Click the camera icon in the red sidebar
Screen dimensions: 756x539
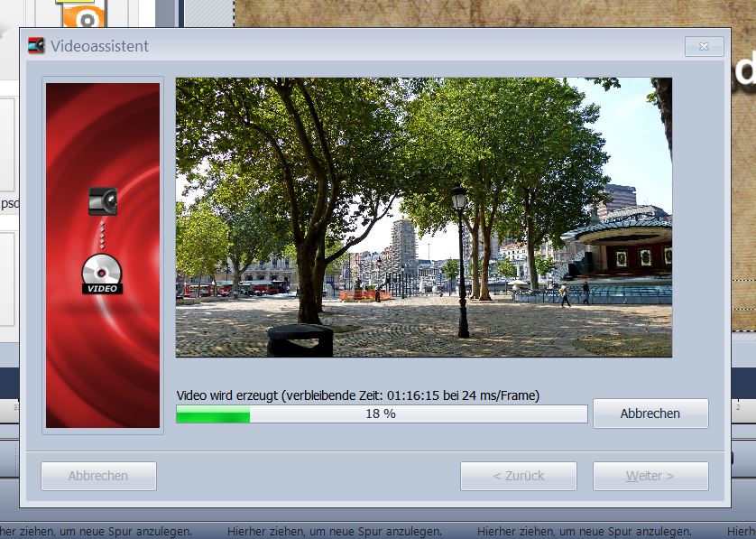click(x=103, y=200)
